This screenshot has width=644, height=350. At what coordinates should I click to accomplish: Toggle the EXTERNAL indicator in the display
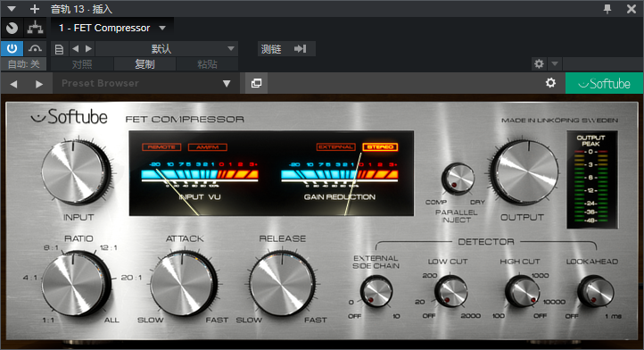coord(335,146)
